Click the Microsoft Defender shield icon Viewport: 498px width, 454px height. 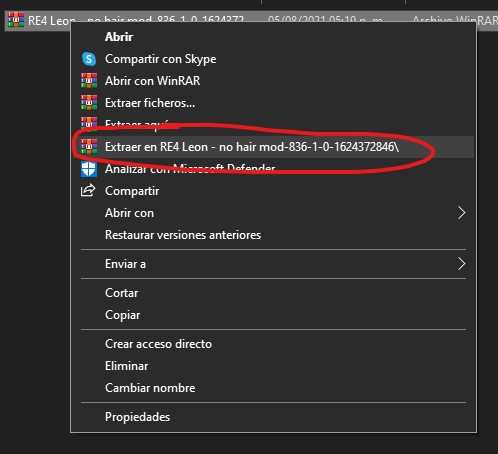point(89,169)
